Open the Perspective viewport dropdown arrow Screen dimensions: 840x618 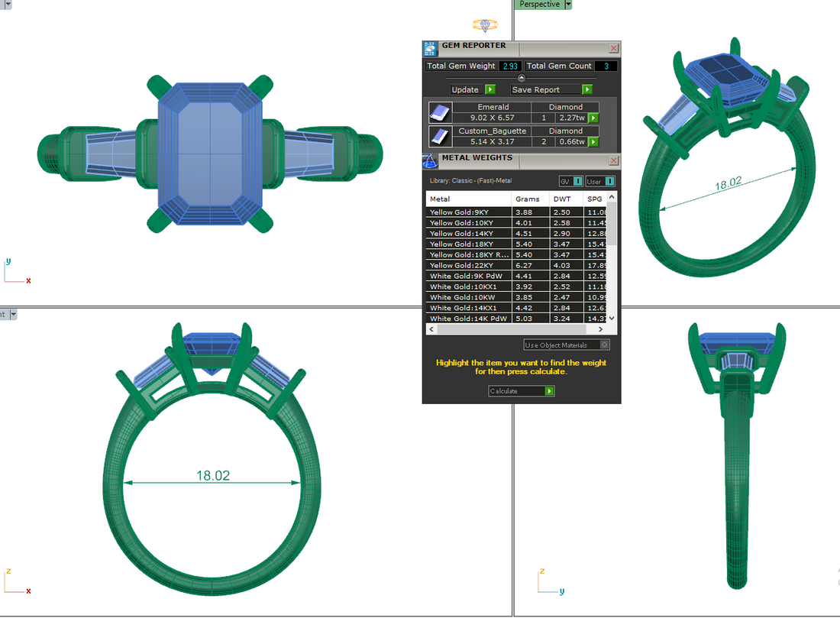point(568,5)
